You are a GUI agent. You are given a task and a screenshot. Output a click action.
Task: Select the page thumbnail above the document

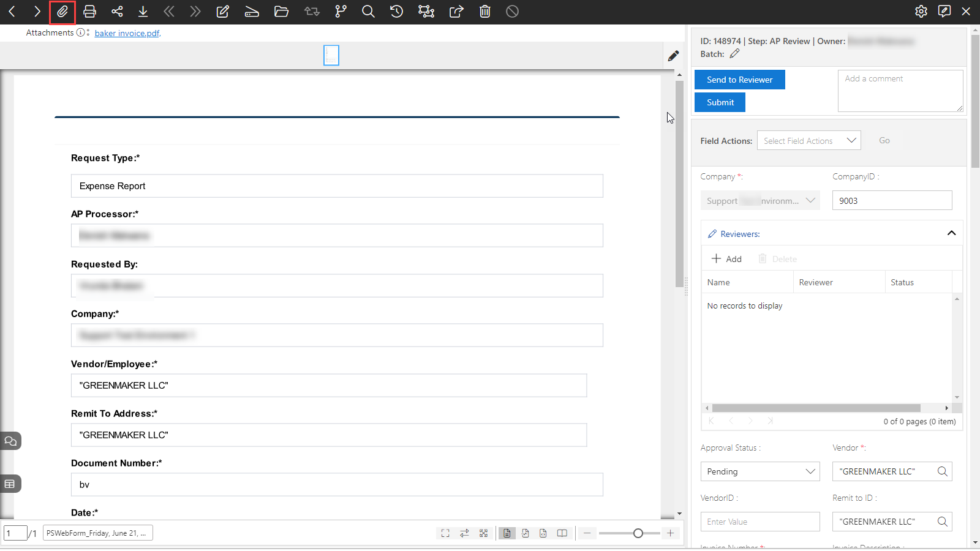pos(331,55)
